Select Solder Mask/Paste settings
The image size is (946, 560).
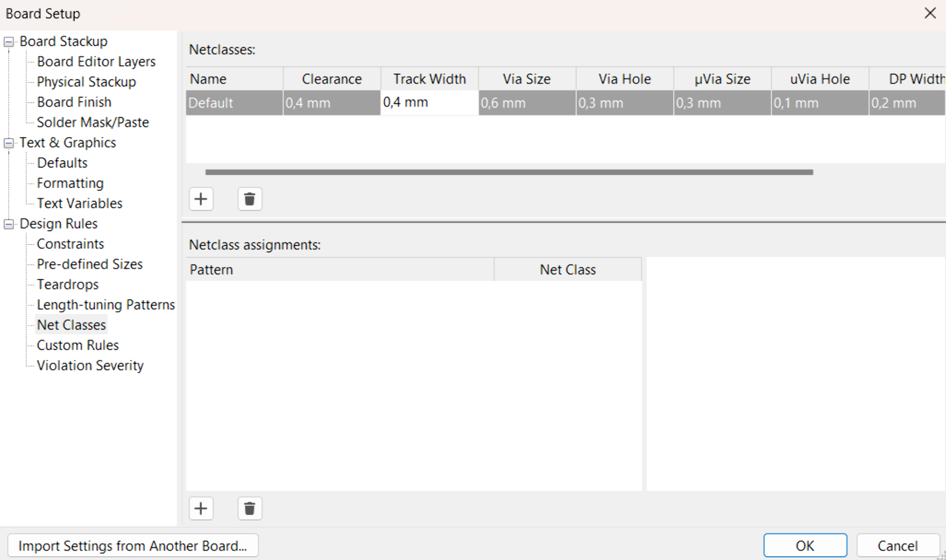pos(93,123)
